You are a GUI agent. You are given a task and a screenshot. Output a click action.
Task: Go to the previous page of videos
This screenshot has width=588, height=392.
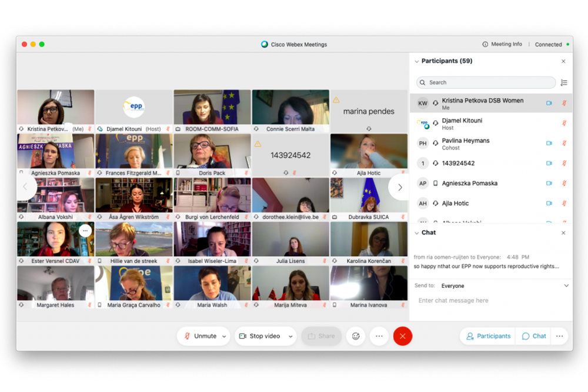click(26, 187)
